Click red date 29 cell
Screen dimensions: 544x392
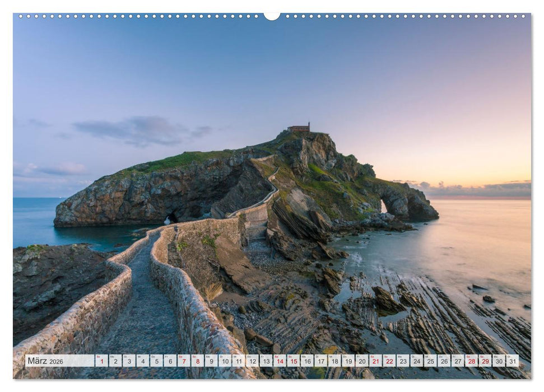click(x=485, y=361)
